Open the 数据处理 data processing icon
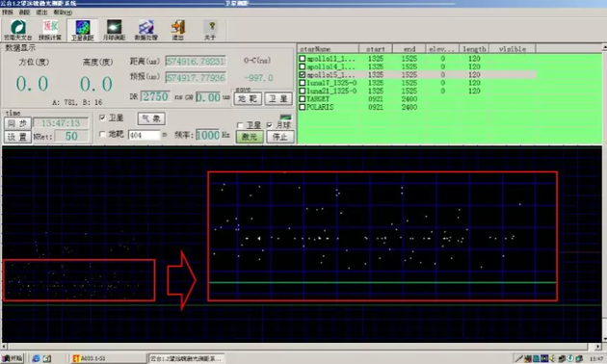607x364 pixels. point(145,30)
